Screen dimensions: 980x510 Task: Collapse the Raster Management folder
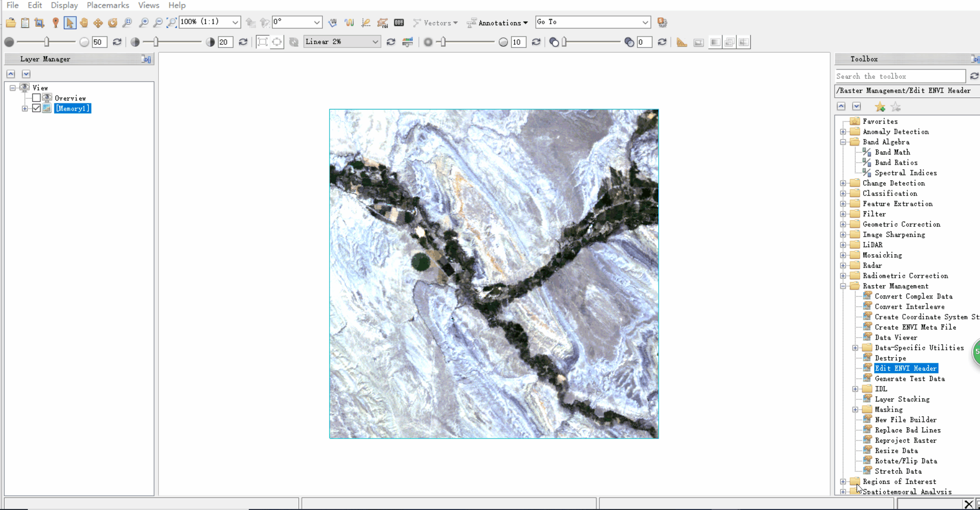pyautogui.click(x=843, y=286)
